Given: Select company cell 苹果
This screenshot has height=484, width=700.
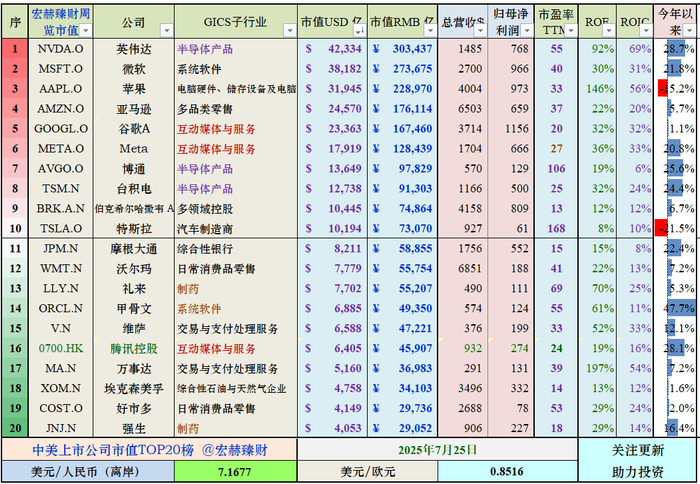Looking at the screenshot, I should pyautogui.click(x=133, y=88).
